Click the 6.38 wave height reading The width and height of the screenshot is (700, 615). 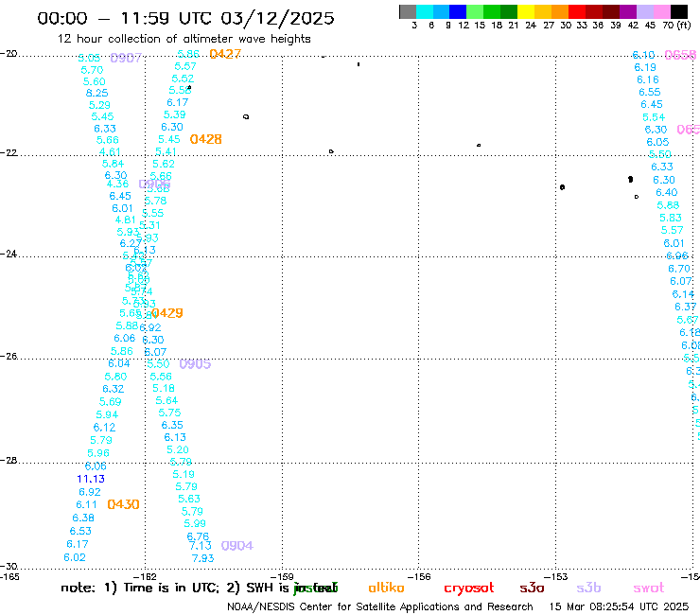pyautogui.click(x=83, y=518)
